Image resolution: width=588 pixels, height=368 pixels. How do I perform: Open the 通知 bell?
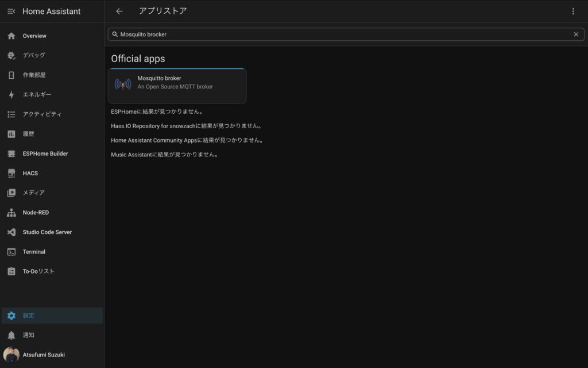click(11, 335)
